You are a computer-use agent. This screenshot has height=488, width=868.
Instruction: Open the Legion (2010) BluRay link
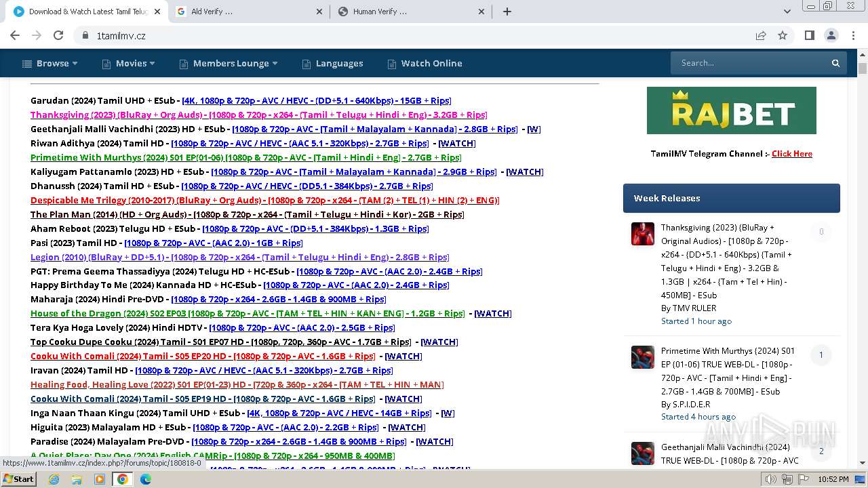[239, 257]
